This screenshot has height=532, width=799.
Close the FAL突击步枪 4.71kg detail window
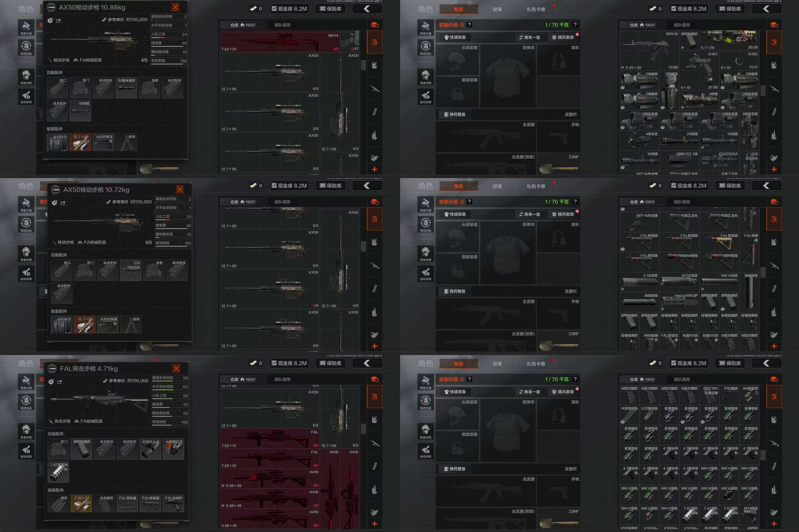pyautogui.click(x=176, y=369)
